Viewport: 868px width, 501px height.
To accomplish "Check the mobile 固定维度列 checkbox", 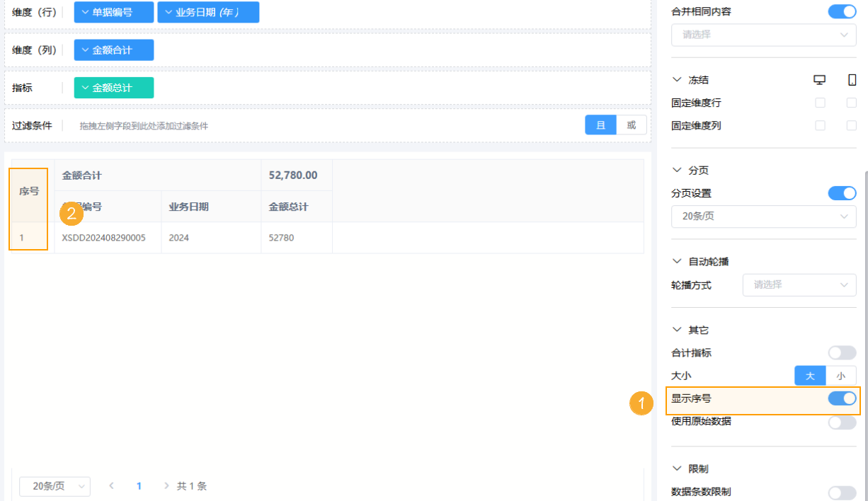I will click(852, 125).
